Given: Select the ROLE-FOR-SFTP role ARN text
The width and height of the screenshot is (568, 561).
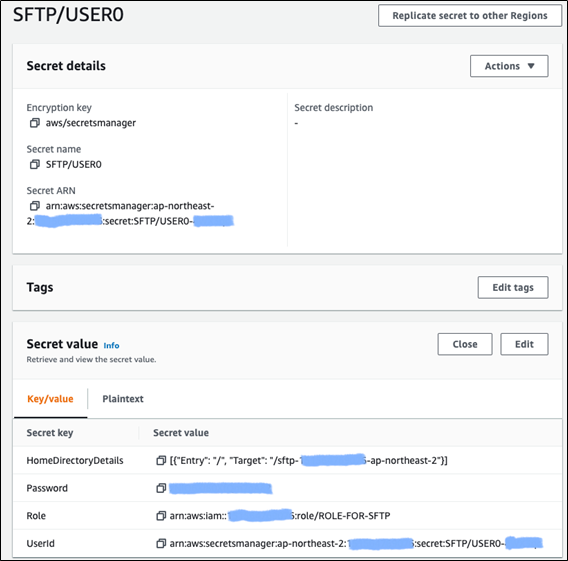Looking at the screenshot, I should [280, 516].
